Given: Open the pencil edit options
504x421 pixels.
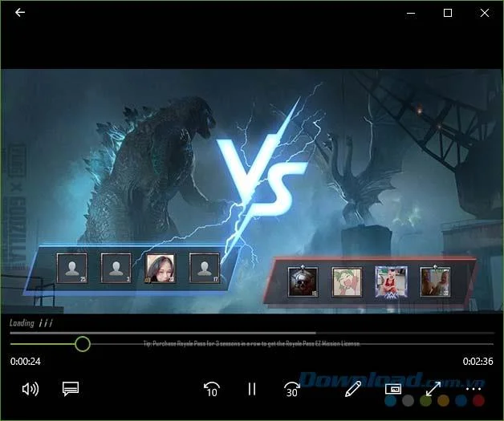Looking at the screenshot, I should click(x=353, y=389).
